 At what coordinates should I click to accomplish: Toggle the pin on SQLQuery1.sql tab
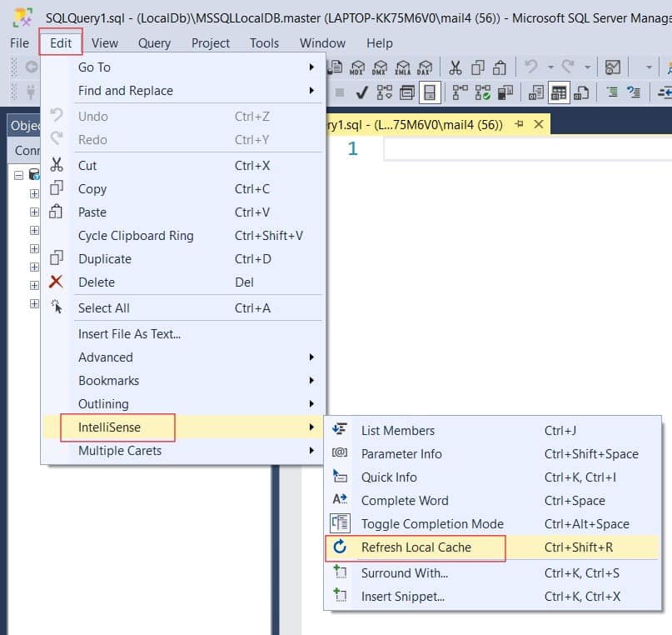(520, 124)
